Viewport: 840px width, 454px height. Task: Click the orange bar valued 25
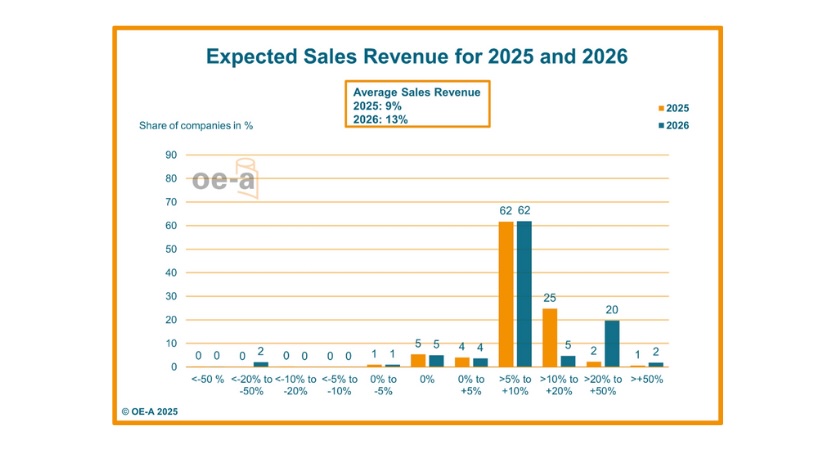pos(550,337)
